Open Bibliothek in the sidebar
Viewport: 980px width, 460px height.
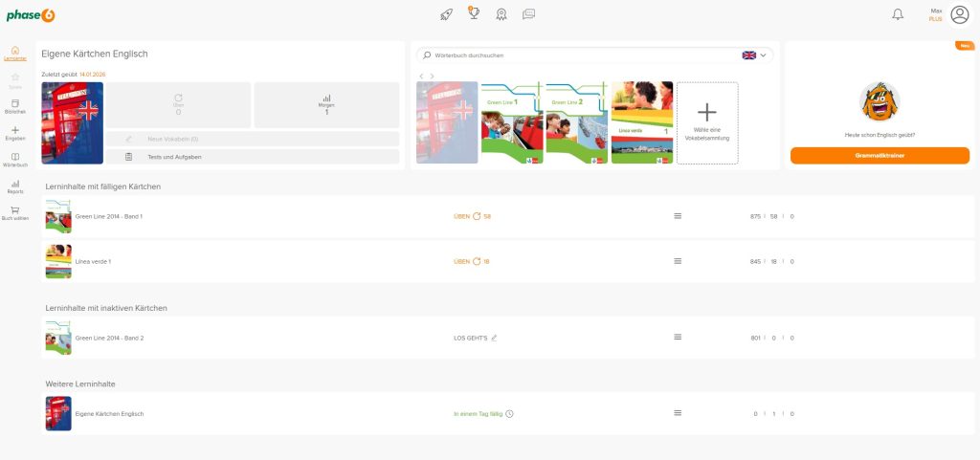pos(14,106)
